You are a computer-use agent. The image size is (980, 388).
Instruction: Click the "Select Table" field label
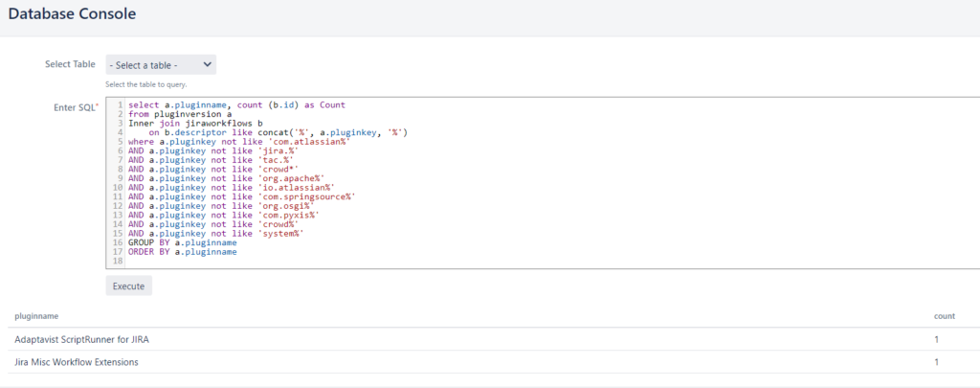[70, 64]
